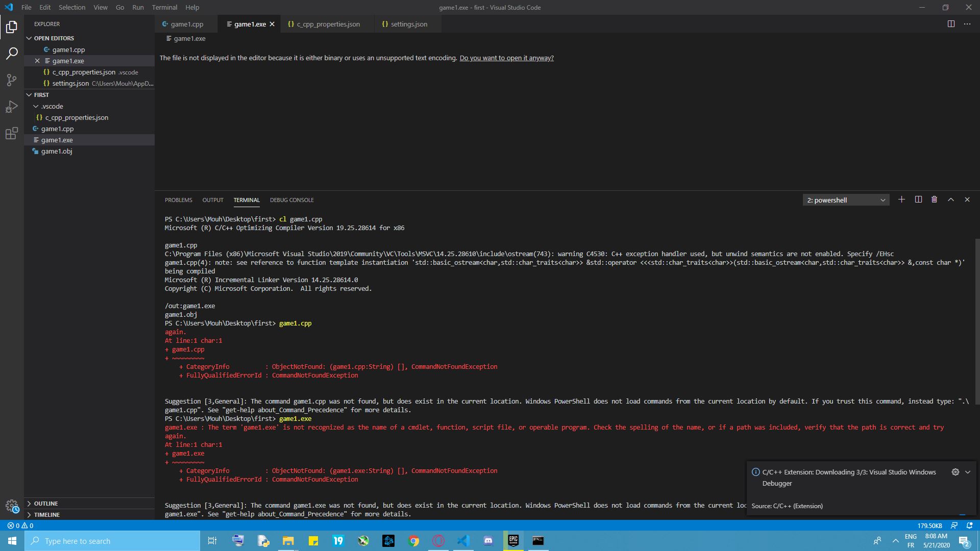Open the terminal selector dropdown '2: powershell'
The width and height of the screenshot is (980, 551).
[x=846, y=200]
